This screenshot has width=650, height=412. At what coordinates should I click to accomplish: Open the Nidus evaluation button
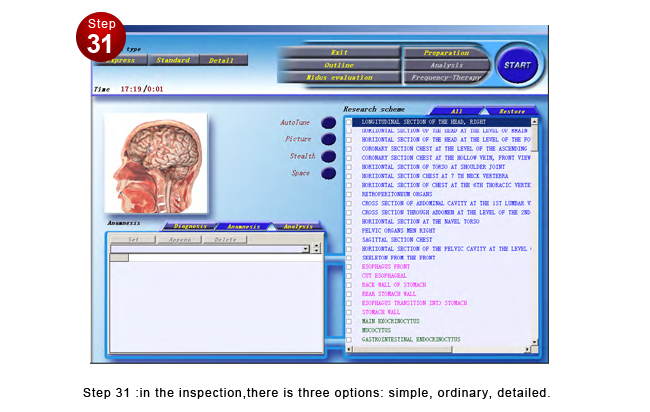click(338, 77)
